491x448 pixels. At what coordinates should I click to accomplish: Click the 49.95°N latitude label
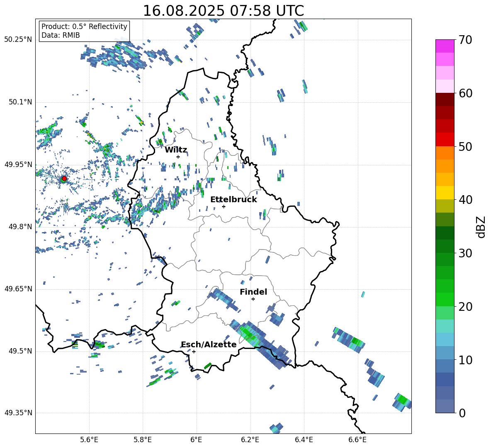point(18,165)
